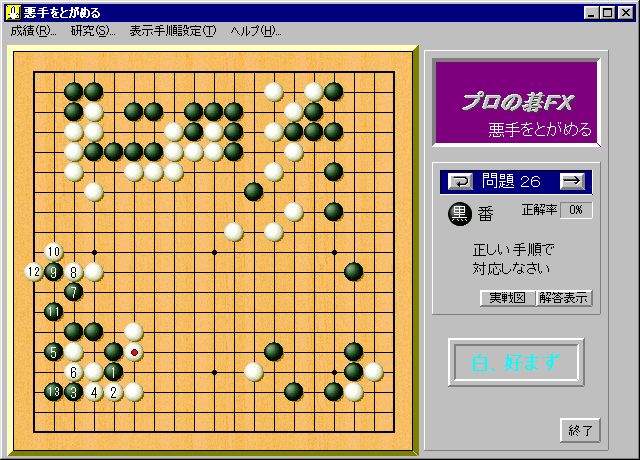
Task: Exit using the 終了 button
Action: 580,430
